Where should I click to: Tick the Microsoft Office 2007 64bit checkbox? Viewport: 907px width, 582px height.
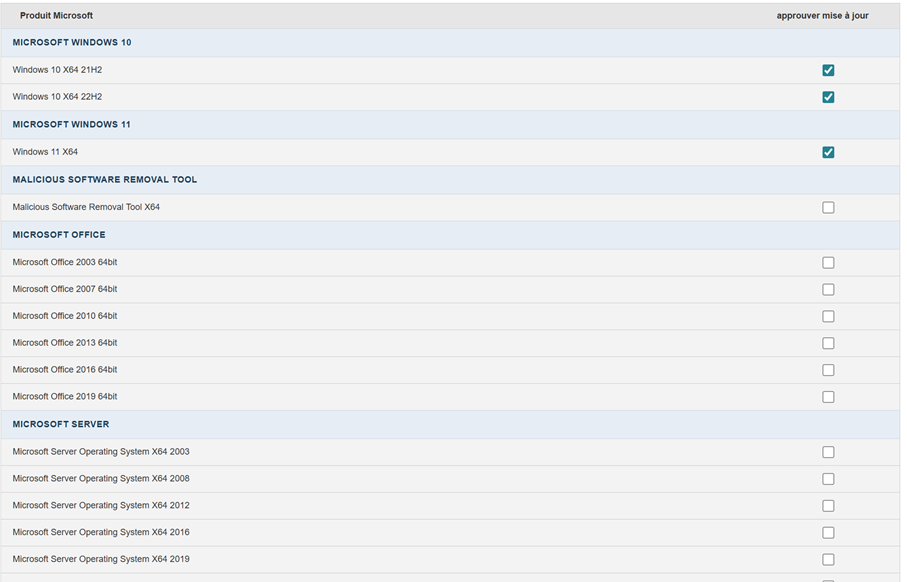tap(828, 290)
